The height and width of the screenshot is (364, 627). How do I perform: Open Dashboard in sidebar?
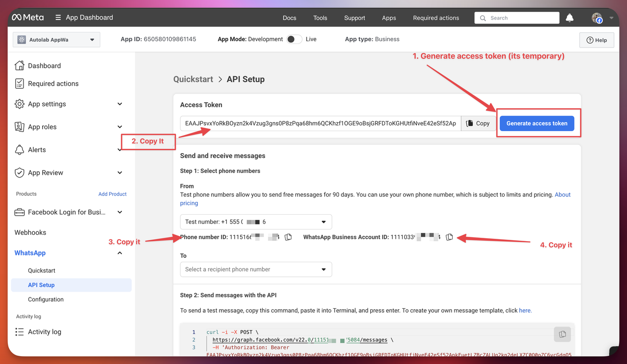pos(44,66)
